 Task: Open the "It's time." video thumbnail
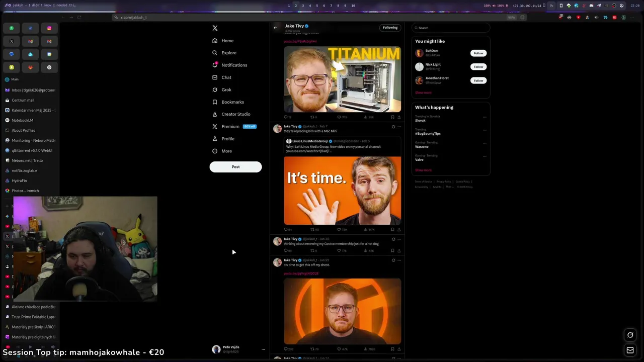pyautogui.click(x=342, y=191)
